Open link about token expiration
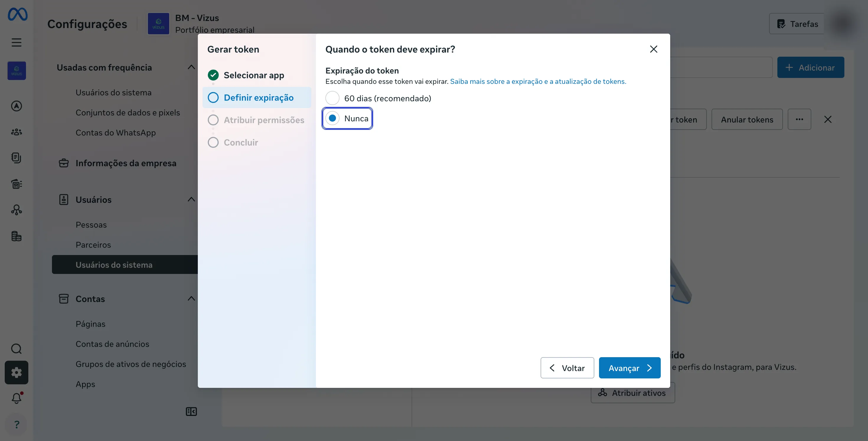 tap(538, 81)
